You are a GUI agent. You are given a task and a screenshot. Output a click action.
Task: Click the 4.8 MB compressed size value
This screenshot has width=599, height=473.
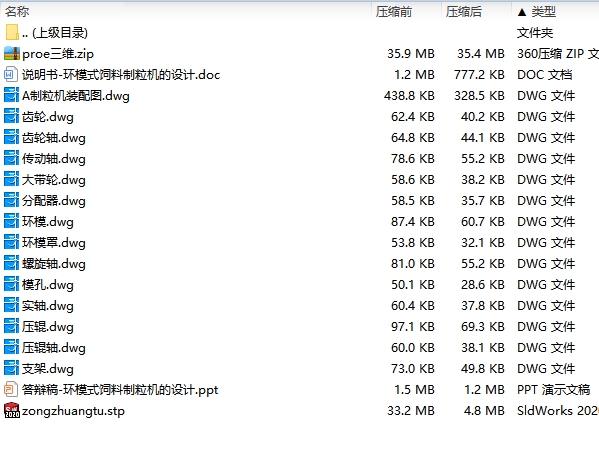pos(484,411)
